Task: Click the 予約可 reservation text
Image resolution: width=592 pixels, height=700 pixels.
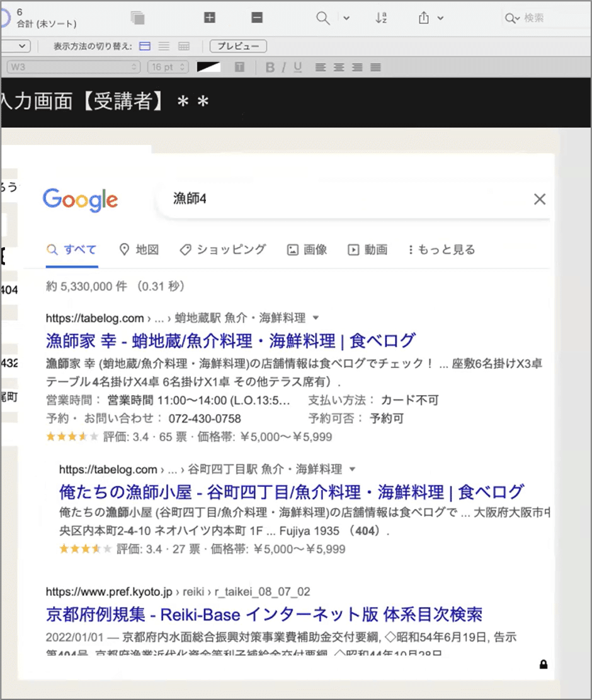Action: (387, 419)
